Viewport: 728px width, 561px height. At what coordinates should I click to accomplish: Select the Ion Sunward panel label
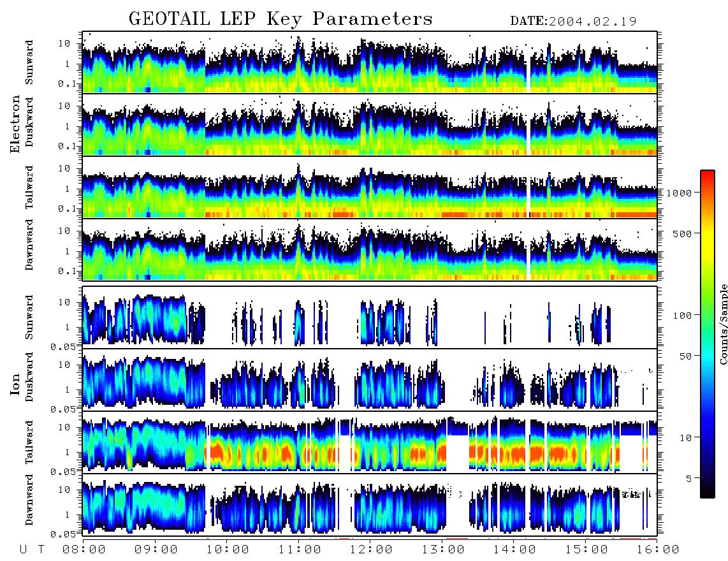29,317
